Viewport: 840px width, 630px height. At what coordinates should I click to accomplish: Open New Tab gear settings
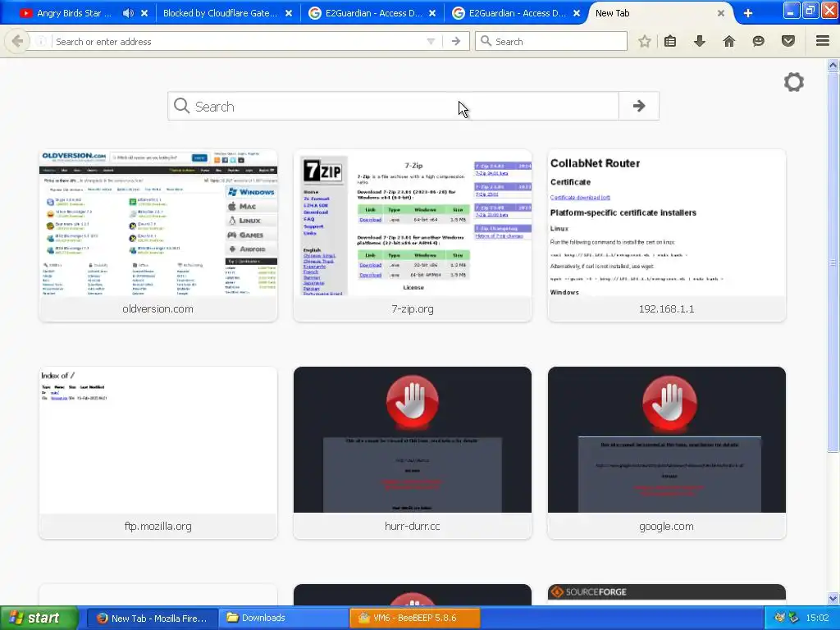point(794,82)
